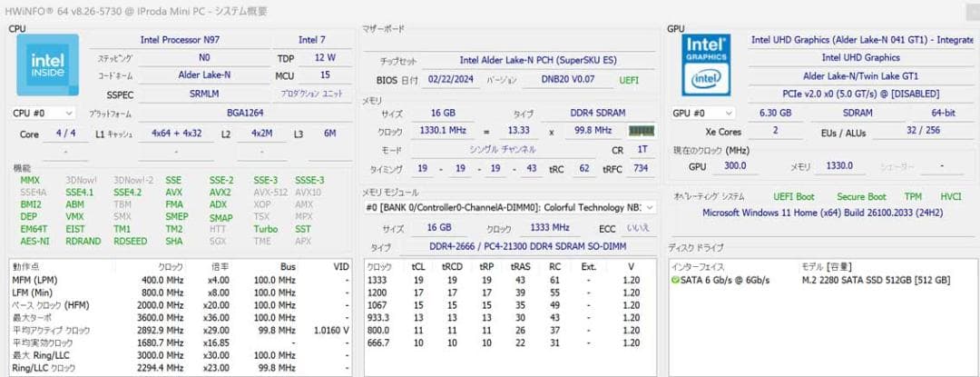Click the memory clock 1330.1 MHz value
Screen dimensions: 980x377
[x=443, y=131]
